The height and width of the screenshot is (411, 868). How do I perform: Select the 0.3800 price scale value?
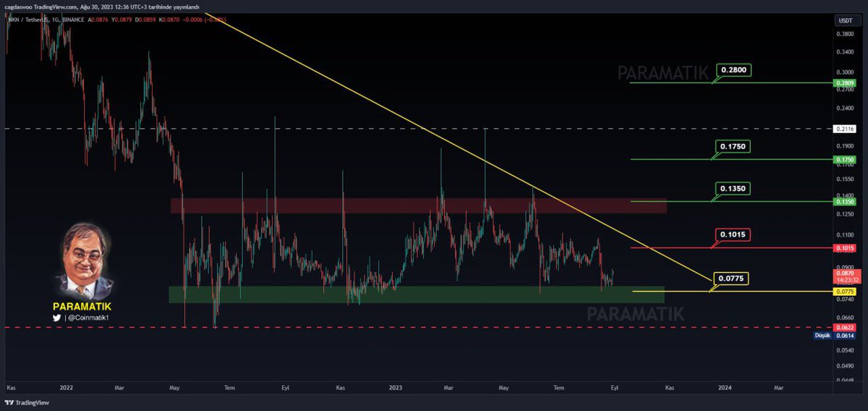click(845, 33)
